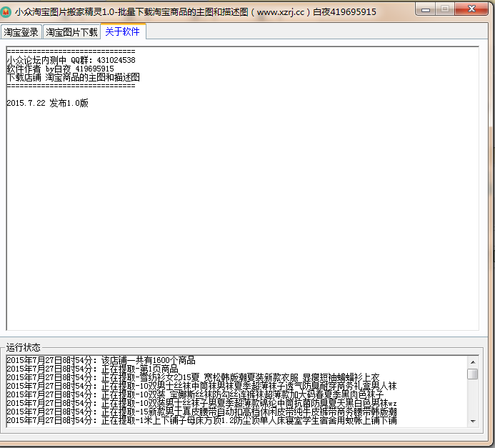Image resolution: width=495 pixels, height=448 pixels.
Task: Open the 淘宝图片下载 tab
Action: pyautogui.click(x=71, y=32)
